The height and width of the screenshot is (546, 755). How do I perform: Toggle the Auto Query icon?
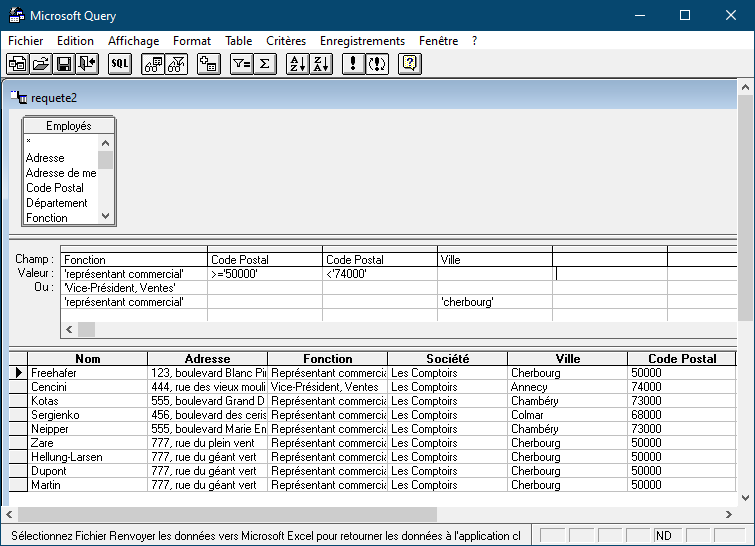coord(377,64)
